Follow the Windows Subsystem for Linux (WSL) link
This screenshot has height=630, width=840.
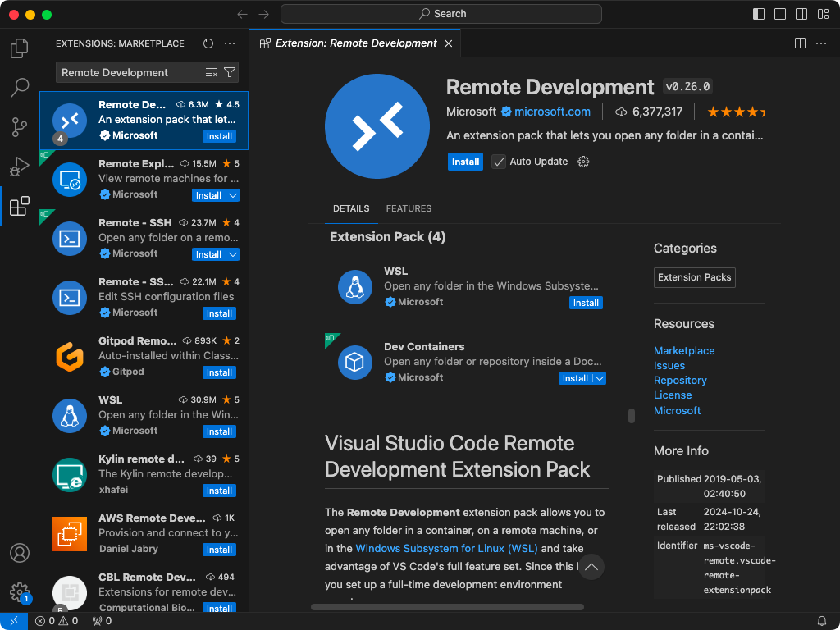click(x=446, y=548)
